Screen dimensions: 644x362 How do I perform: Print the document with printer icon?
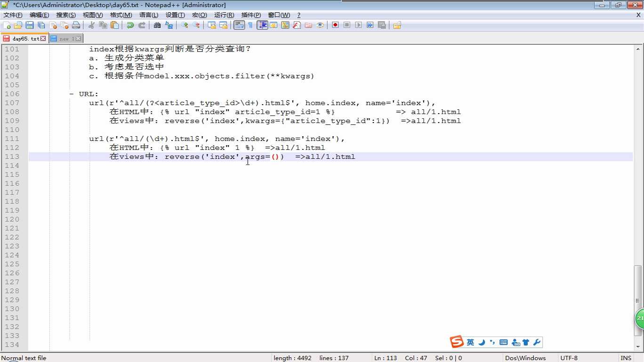coord(76,25)
